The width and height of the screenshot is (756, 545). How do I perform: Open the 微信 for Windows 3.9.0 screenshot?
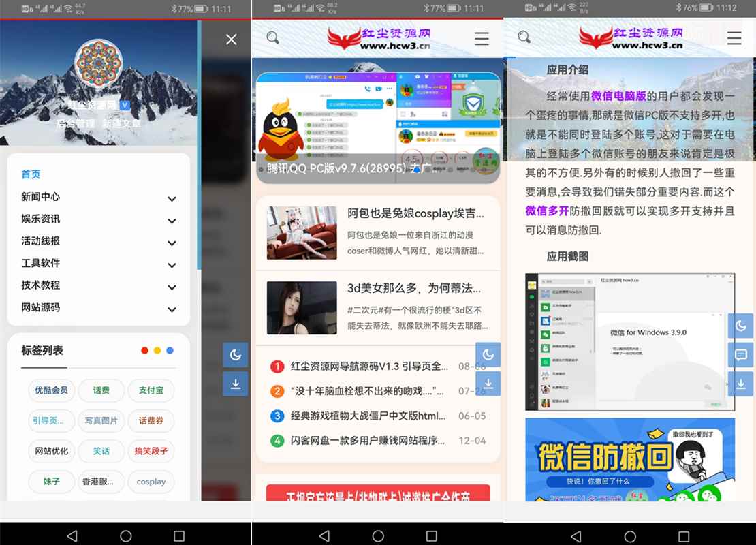630,342
